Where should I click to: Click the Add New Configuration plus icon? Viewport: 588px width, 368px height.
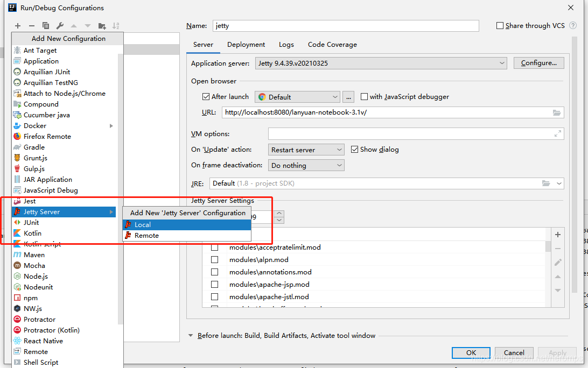(18, 26)
